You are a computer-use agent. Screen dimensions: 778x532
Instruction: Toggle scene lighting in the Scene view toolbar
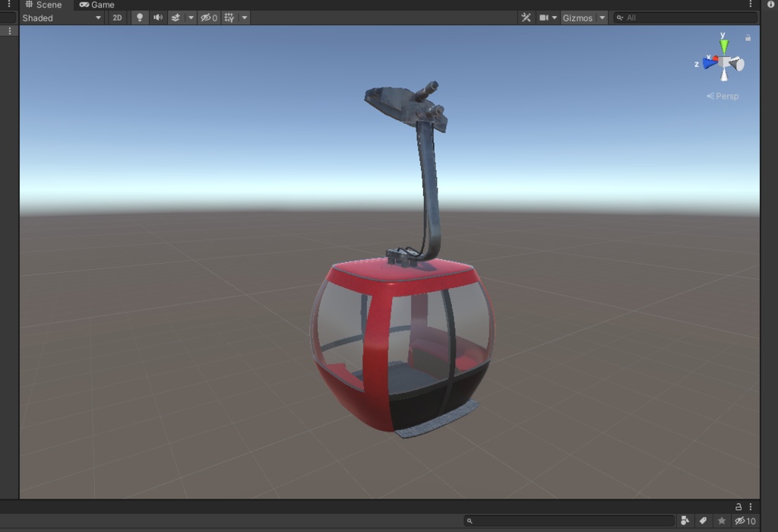pyautogui.click(x=140, y=17)
